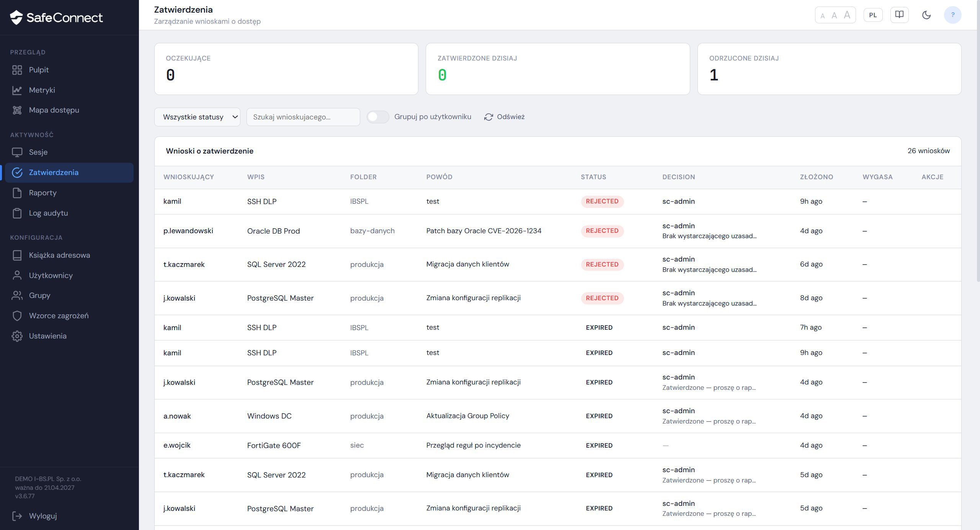980x530 pixels.
Task: Click the DEMO I-BS.PL license info
Action: tap(48, 487)
